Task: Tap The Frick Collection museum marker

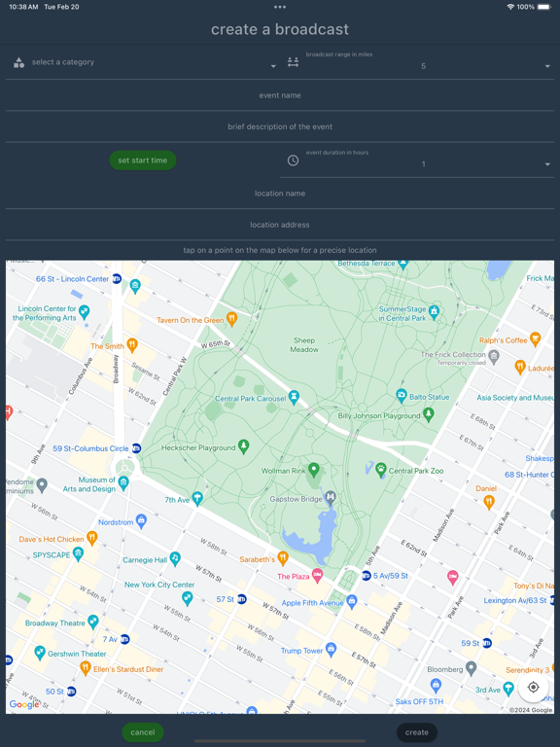Action: tap(494, 356)
